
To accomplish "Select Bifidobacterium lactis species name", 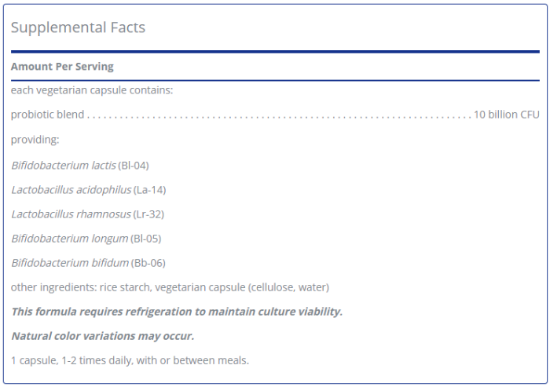I will pyautogui.click(x=63, y=165).
